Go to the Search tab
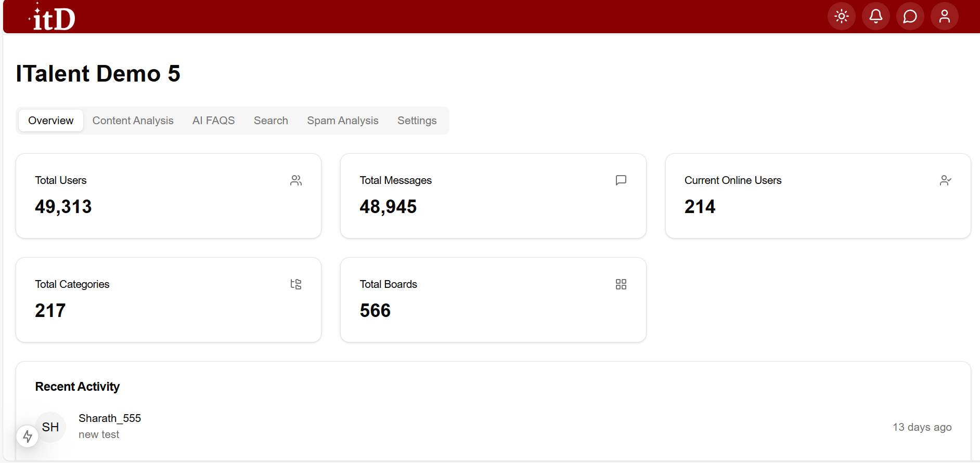Viewport: 980px width, 463px height. (270, 121)
